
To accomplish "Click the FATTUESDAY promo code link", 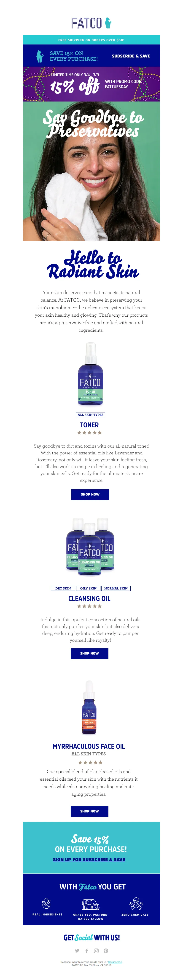I will coord(116,87).
